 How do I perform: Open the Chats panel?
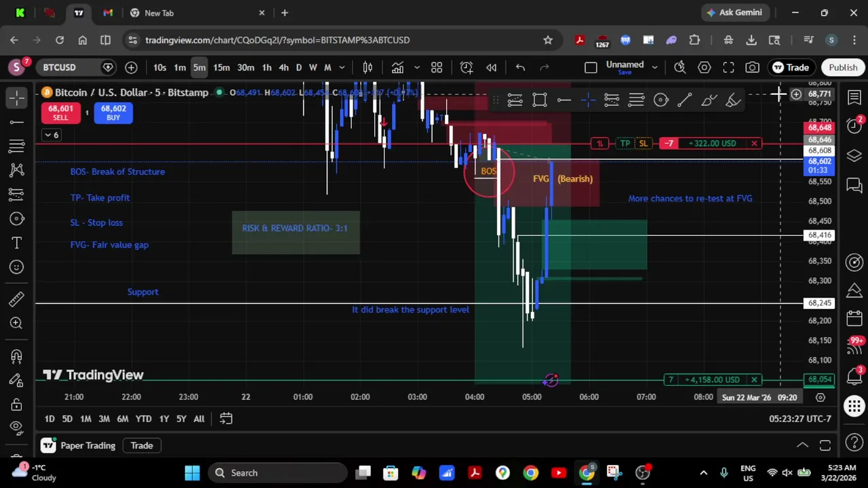pos(854,185)
